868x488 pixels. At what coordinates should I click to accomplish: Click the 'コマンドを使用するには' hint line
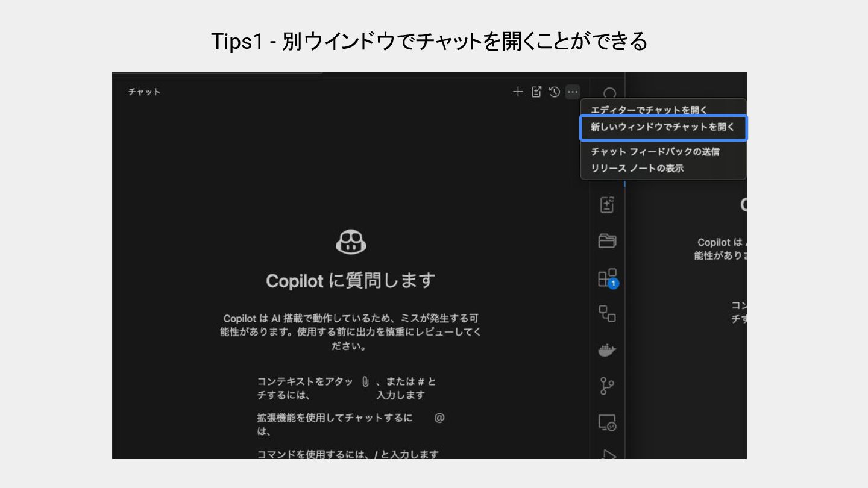click(x=348, y=454)
